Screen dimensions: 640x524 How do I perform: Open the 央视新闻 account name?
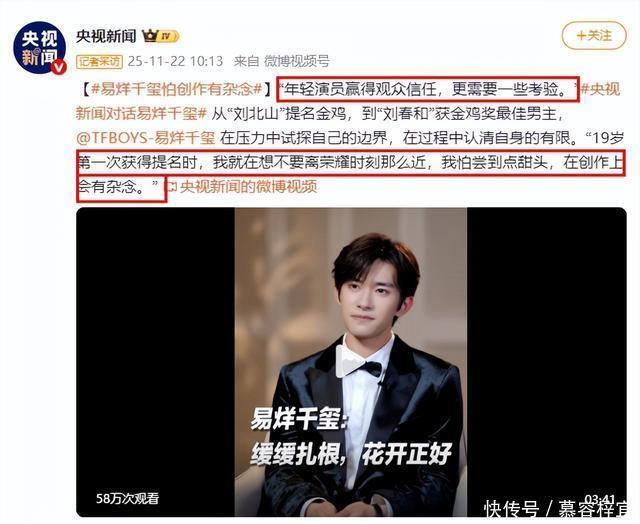106,36
